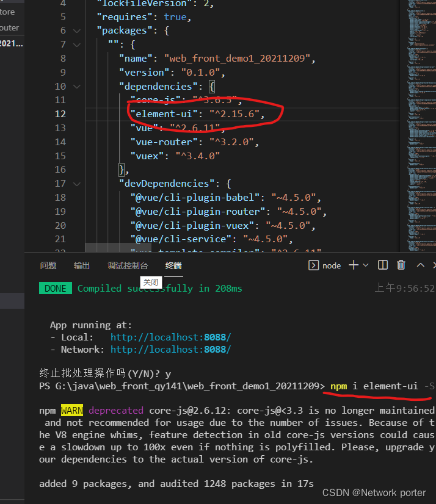Open the Local localhost:8088 link
Image resolution: width=436 pixels, height=504 pixels.
(171, 337)
